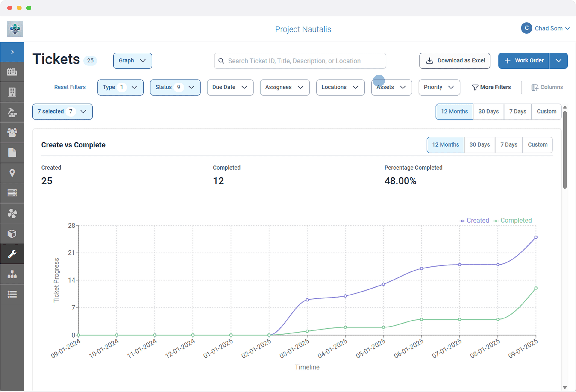Open the 3D assets cube icon

pos(13,233)
